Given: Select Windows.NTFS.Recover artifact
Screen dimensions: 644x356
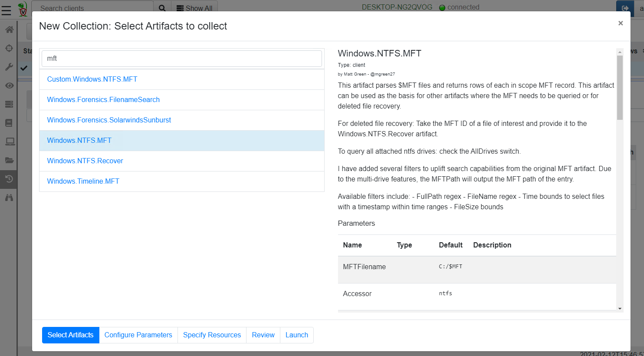Looking at the screenshot, I should [85, 161].
